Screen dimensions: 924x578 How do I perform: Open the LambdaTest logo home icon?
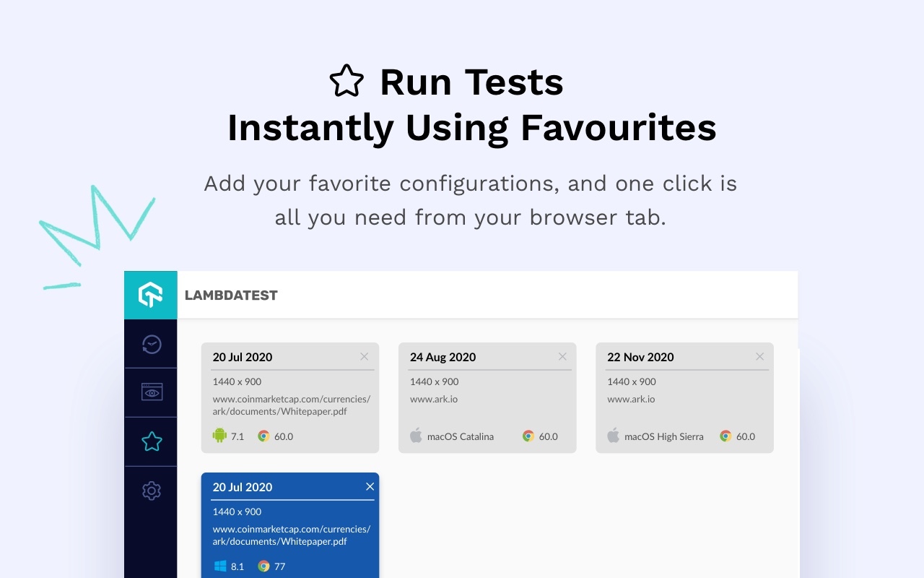tap(151, 295)
